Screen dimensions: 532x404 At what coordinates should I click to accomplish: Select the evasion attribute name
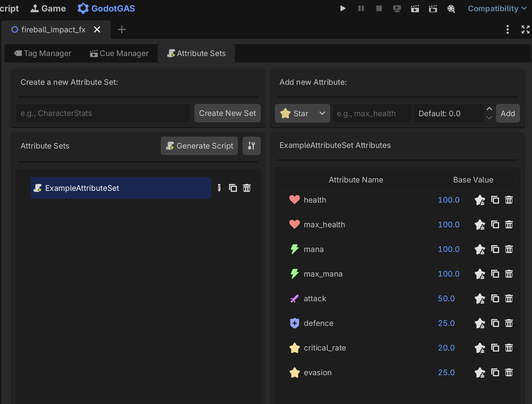tap(318, 373)
